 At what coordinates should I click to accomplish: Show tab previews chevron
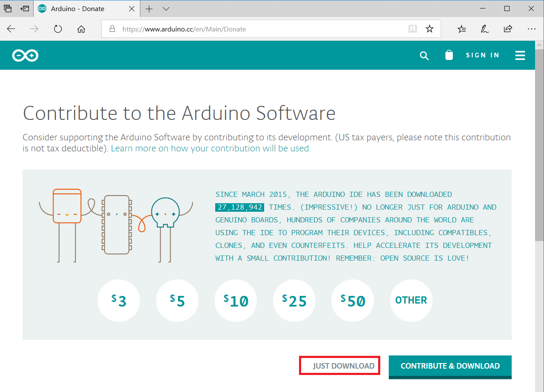pos(166,9)
